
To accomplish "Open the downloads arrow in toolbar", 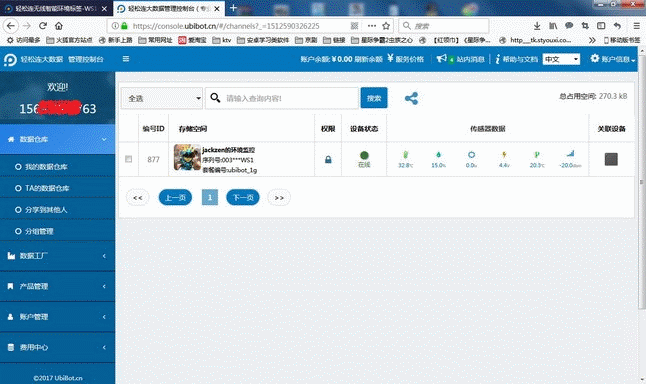I will click(x=537, y=26).
